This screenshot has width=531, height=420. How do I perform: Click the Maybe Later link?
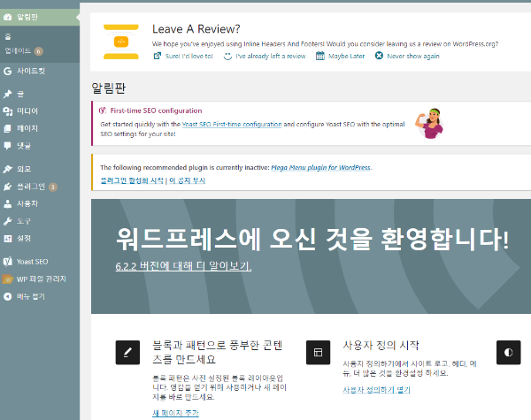(346, 57)
